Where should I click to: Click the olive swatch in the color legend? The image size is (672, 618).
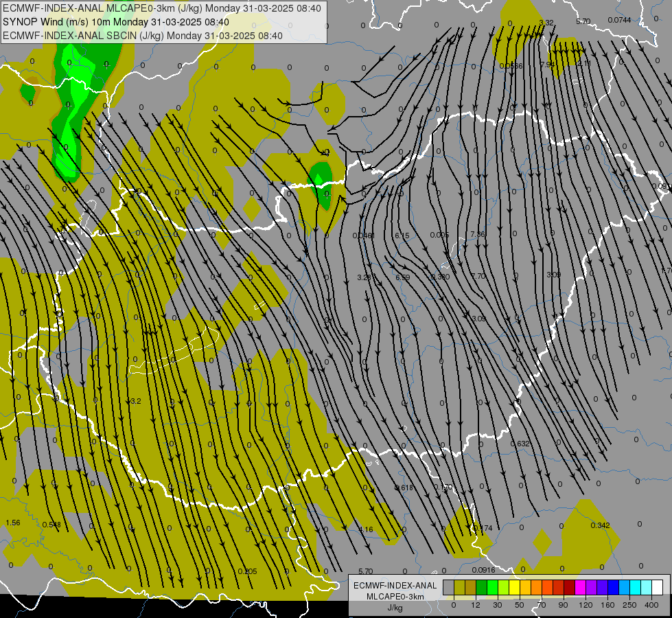coord(459,587)
